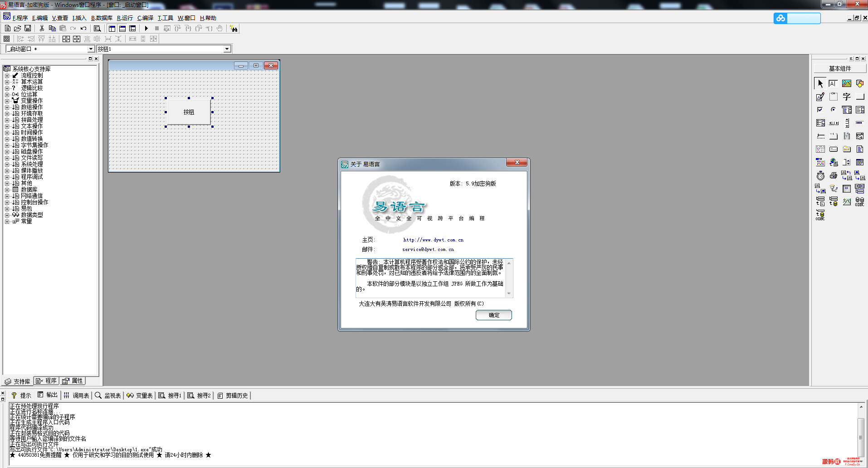Screen dimensions: 868x468
Task: Switch to the 监视表 tab at bottom
Action: pos(108,396)
